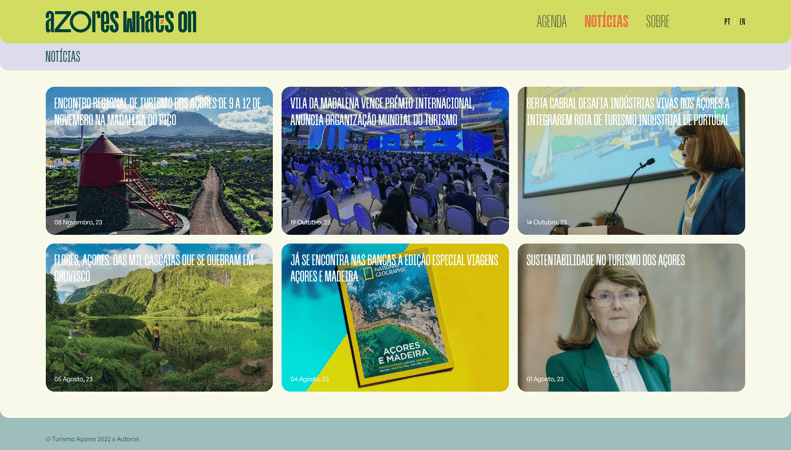791x450 pixels.
Task: Go to the Sobre page
Action: [657, 21]
